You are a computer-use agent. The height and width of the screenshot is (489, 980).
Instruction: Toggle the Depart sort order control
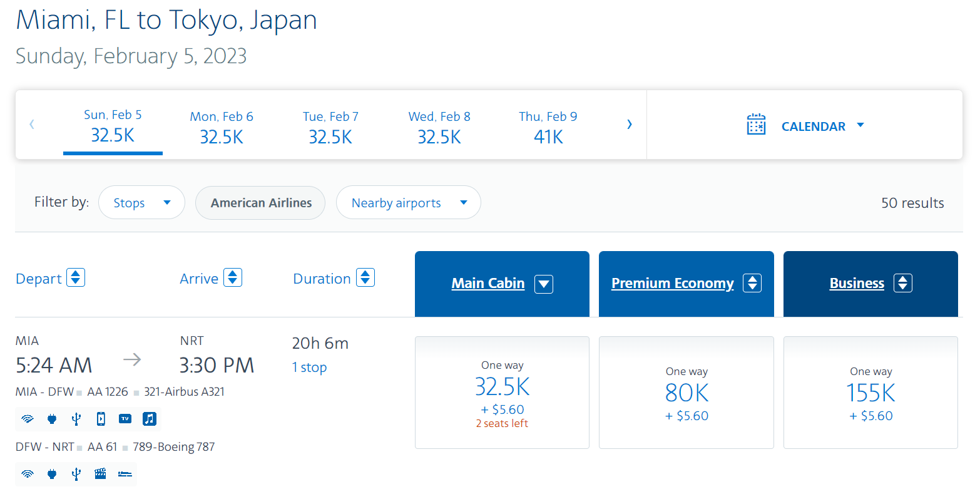[74, 277]
